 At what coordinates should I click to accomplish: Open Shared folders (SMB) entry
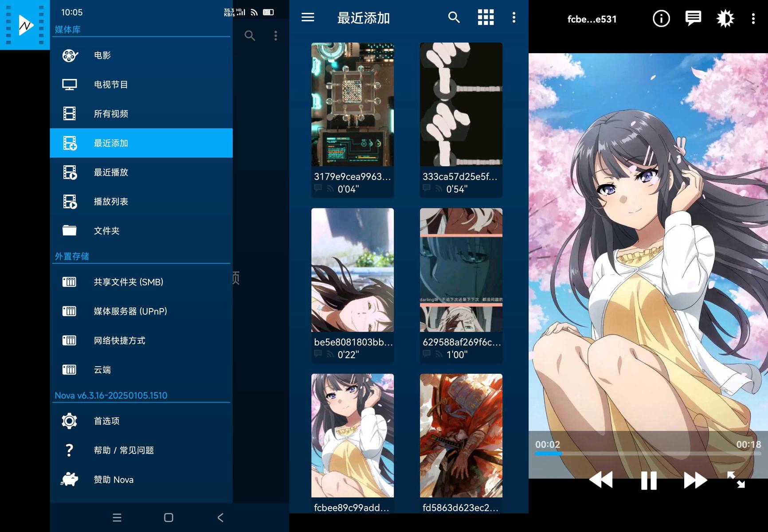coord(141,282)
